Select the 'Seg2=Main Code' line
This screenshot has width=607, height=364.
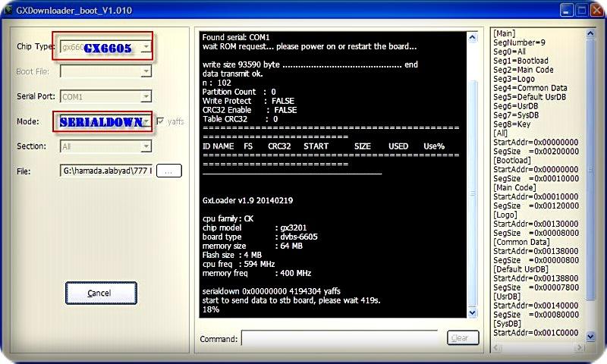click(x=523, y=70)
